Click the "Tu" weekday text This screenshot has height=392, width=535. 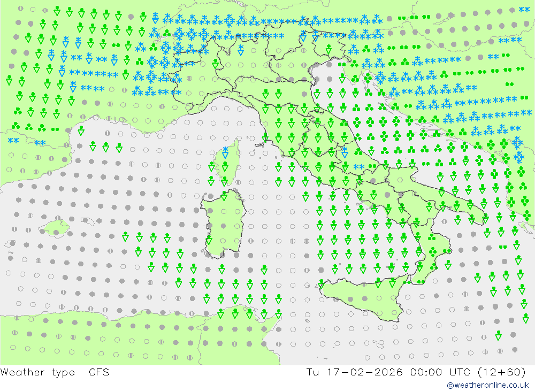(312, 372)
